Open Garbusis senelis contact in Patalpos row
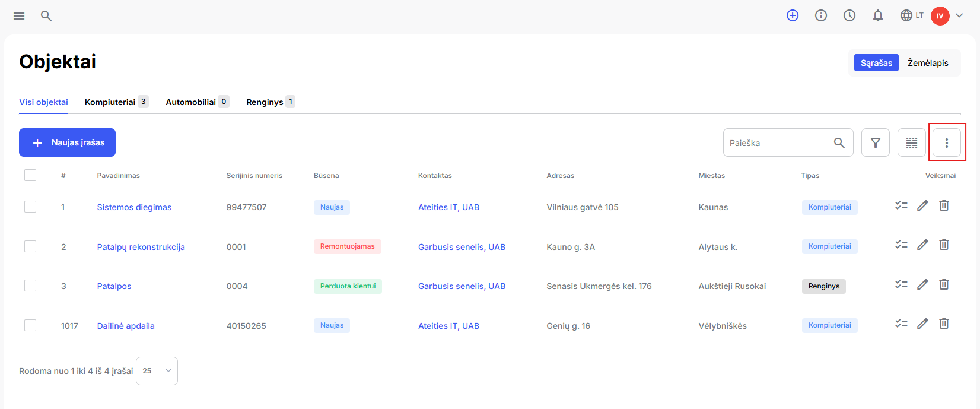Screen dimensions: 980x409 [x=462, y=286]
